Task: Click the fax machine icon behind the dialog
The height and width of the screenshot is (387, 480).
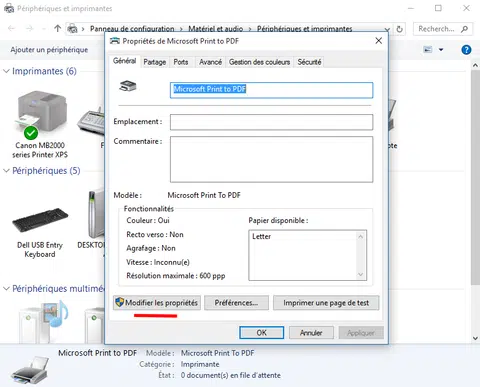Action: click(x=91, y=121)
